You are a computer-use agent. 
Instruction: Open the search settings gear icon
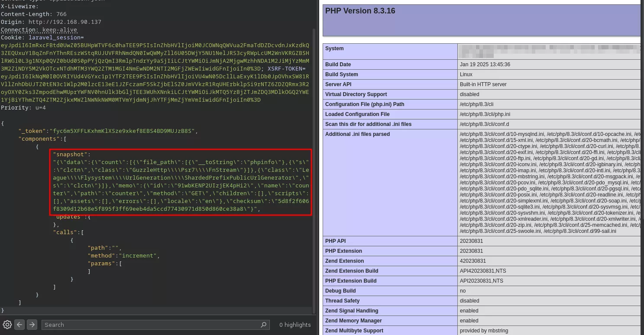pyautogui.click(x=7, y=324)
